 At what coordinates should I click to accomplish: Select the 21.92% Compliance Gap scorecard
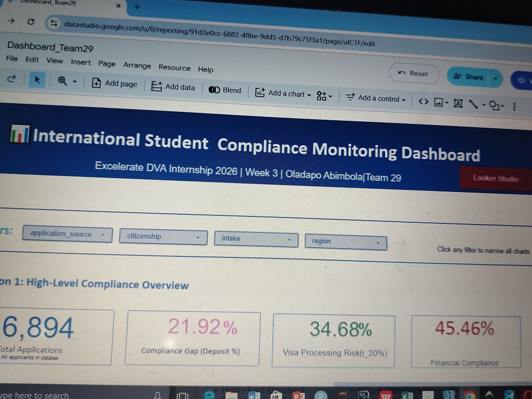[193, 338]
